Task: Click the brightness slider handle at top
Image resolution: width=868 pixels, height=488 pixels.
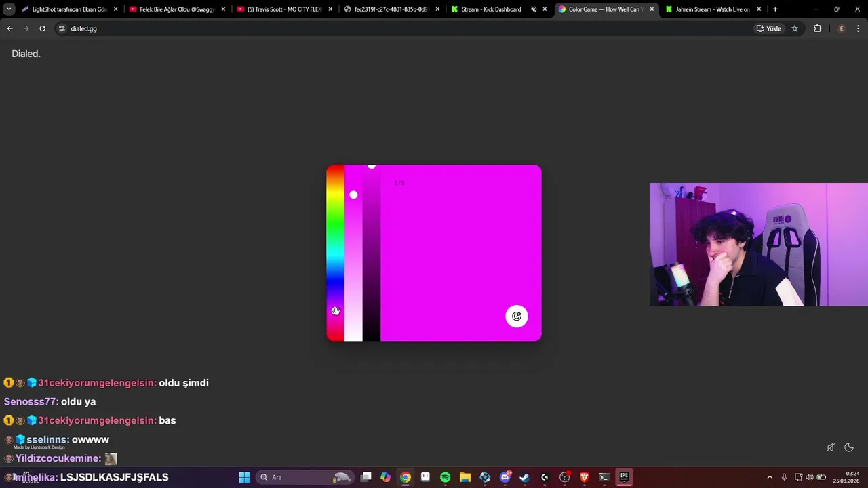Action: pyautogui.click(x=371, y=166)
